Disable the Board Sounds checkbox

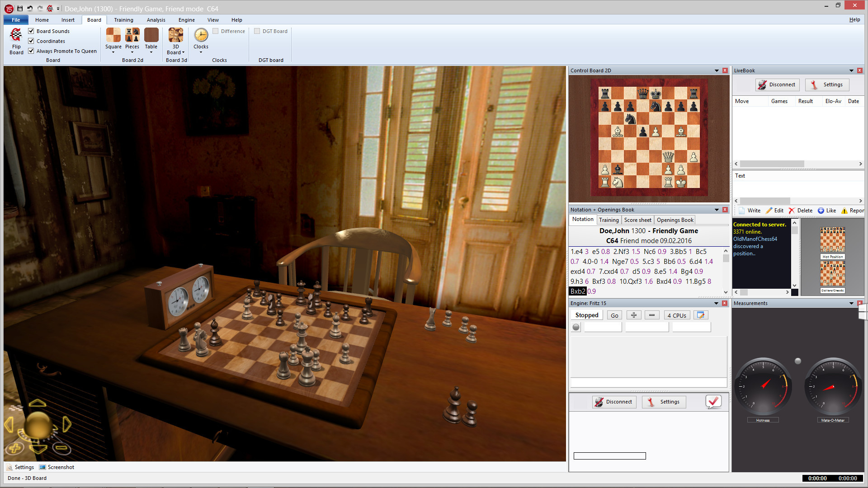[31, 31]
